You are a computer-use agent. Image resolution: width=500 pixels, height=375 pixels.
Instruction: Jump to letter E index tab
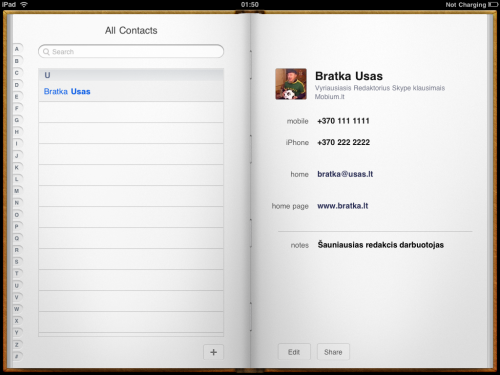pos(17,97)
